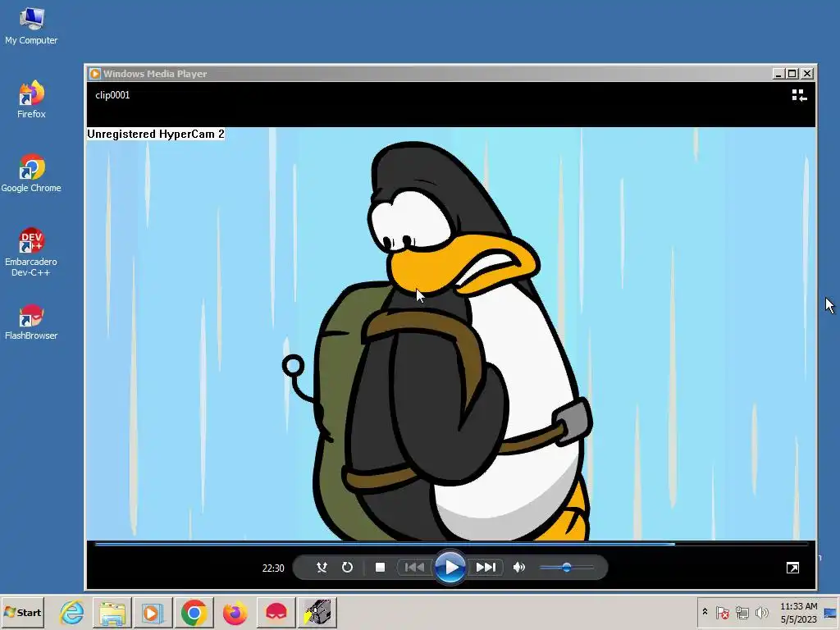Skip to the next track

coord(486,567)
